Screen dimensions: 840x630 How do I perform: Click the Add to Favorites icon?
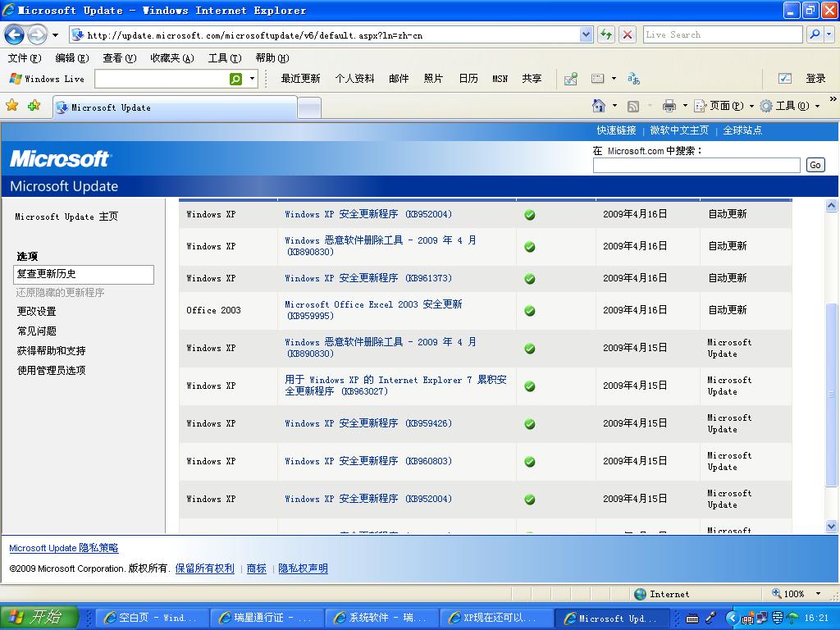[x=34, y=106]
